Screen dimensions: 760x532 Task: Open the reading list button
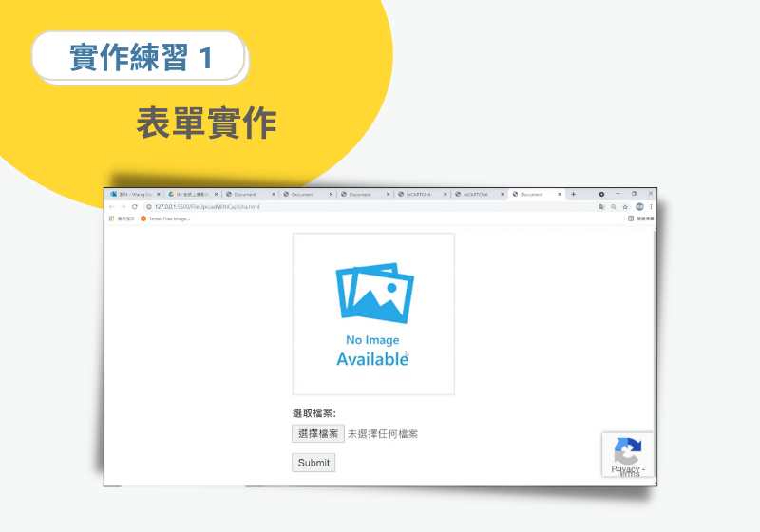point(640,219)
